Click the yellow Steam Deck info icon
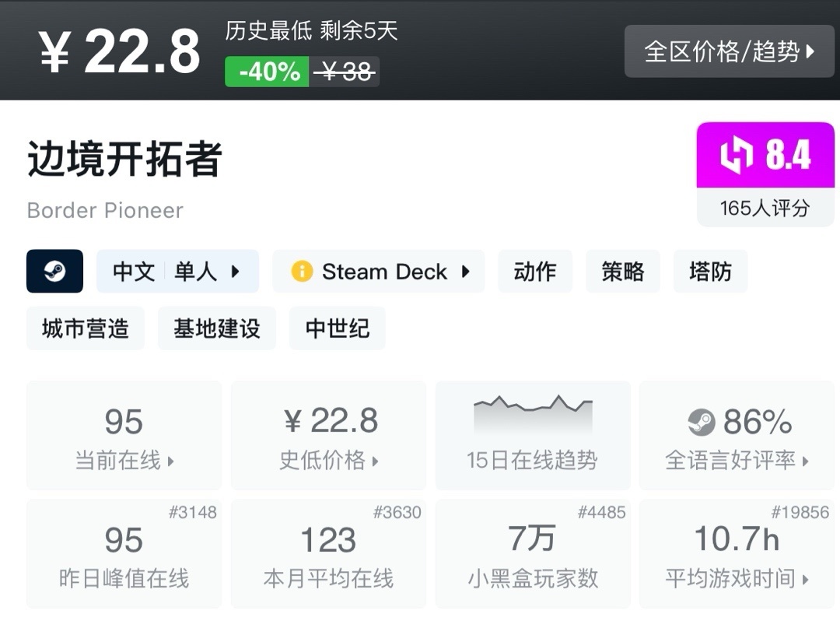The width and height of the screenshot is (840, 621). (301, 272)
